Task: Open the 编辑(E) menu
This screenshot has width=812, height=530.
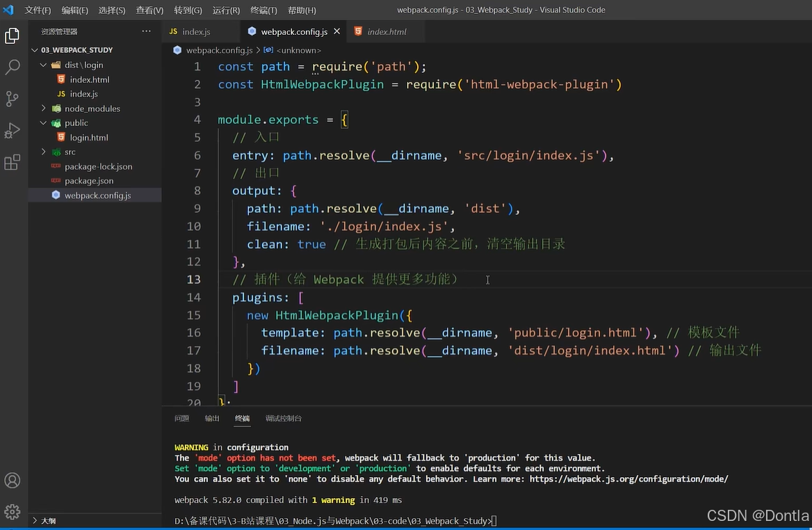Action: (74, 10)
